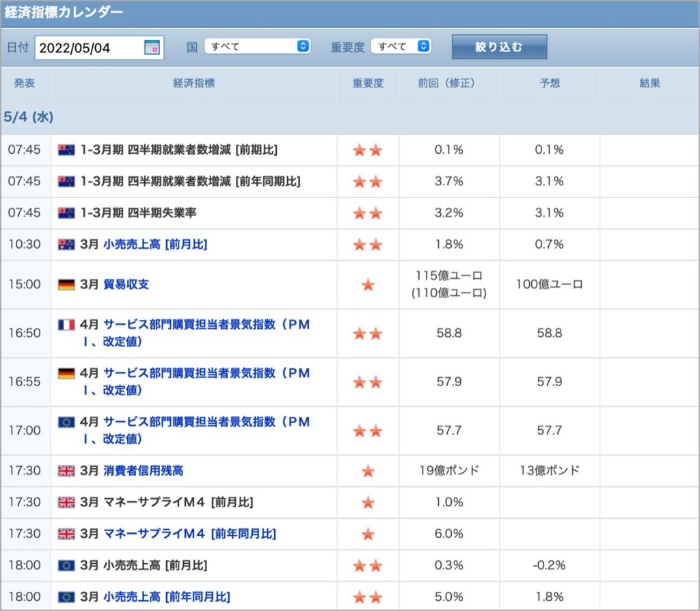Click the Australia flag beside 小売売上高

pyautogui.click(x=66, y=245)
